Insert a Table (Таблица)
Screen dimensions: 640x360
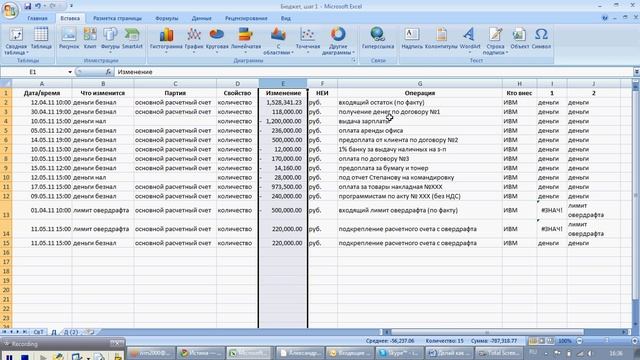click(41, 38)
